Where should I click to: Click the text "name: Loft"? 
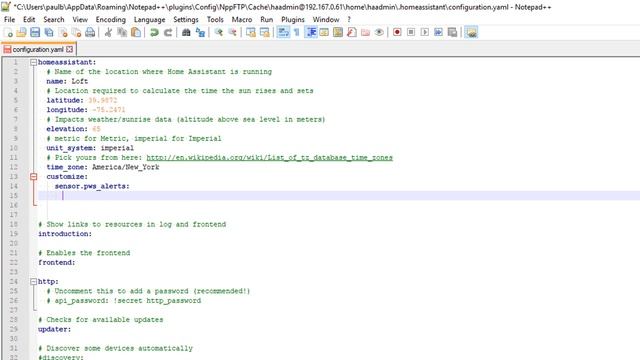coord(67,81)
